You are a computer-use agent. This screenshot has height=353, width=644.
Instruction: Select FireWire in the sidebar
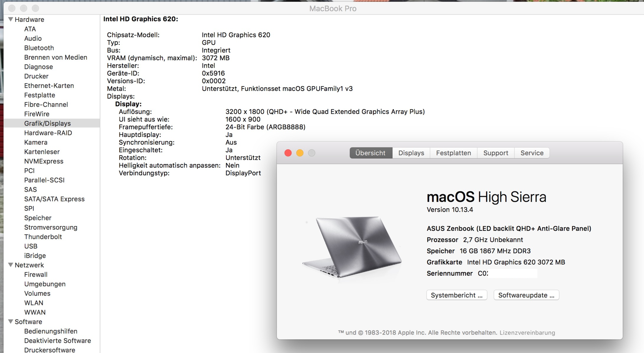(x=37, y=114)
